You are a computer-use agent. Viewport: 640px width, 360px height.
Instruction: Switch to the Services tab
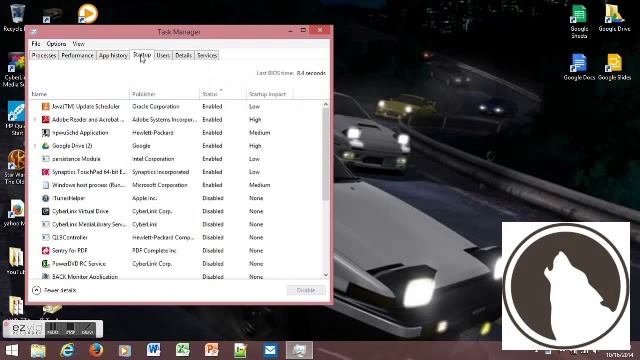coord(207,56)
